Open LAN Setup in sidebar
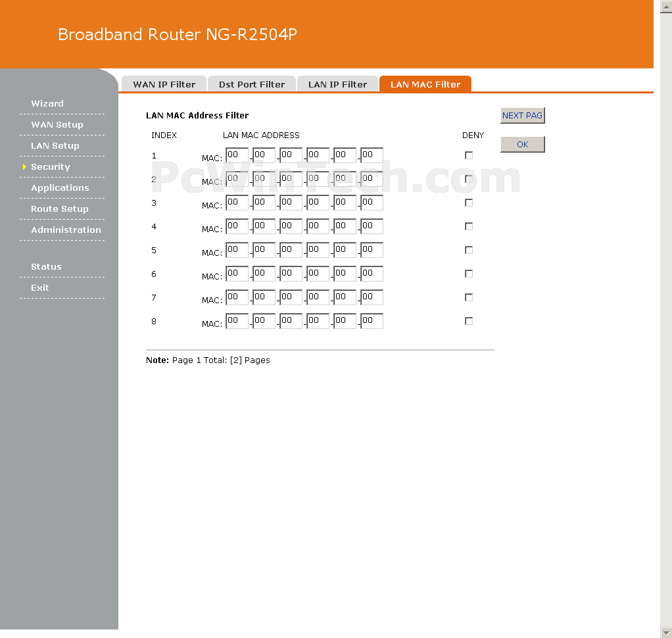This screenshot has width=672, height=638. click(55, 145)
